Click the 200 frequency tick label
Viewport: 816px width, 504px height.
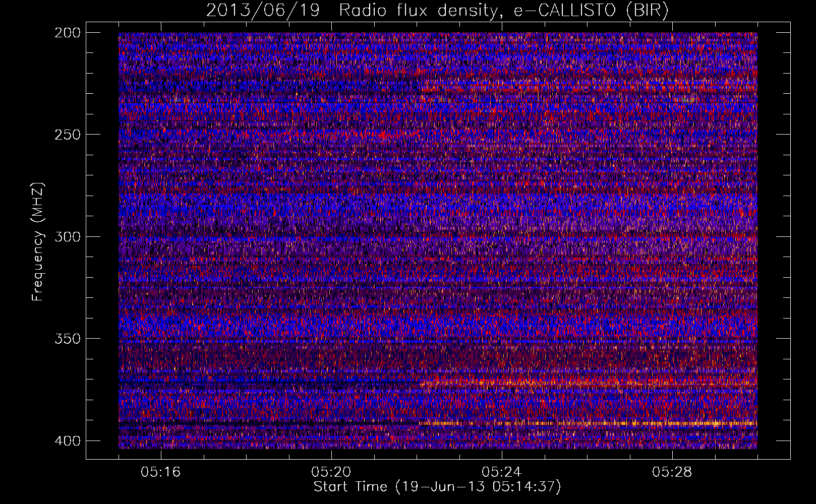67,33
